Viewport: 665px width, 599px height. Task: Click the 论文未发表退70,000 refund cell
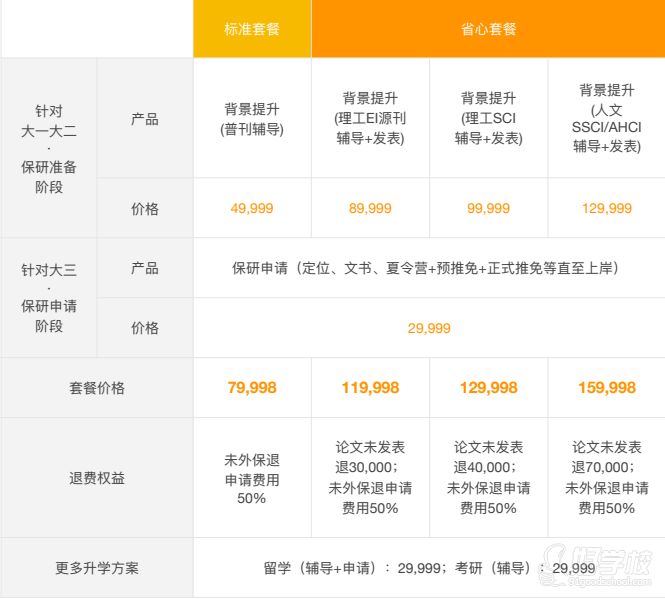pos(606,478)
